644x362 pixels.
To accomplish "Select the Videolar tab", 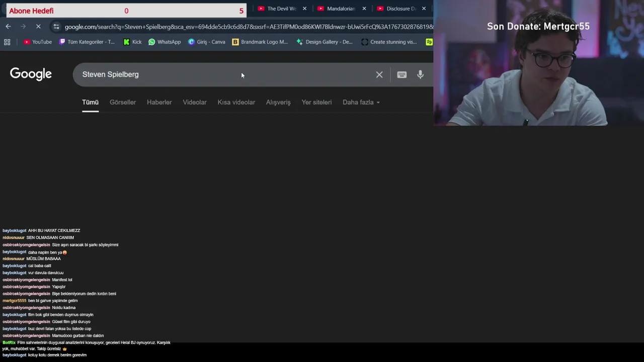I will click(195, 103).
